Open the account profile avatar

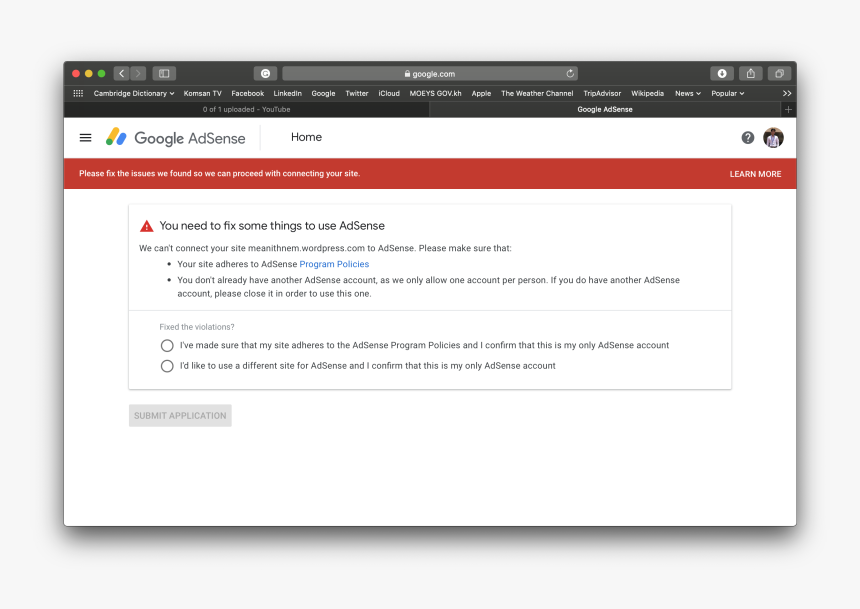[x=773, y=138]
